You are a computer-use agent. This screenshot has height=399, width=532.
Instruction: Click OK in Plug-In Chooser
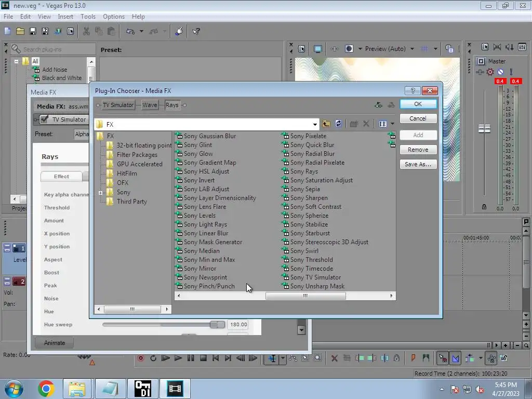(x=418, y=104)
